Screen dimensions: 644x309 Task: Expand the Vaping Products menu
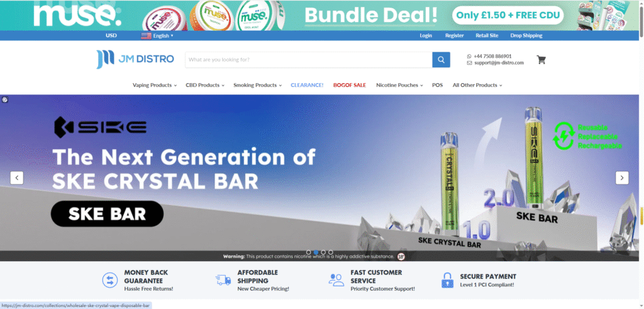(155, 85)
